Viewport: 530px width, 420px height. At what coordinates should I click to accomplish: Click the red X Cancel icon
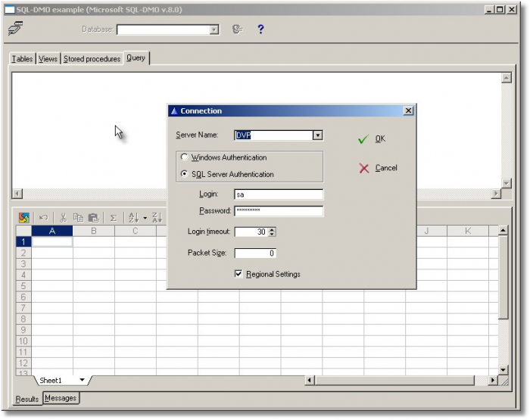click(364, 168)
